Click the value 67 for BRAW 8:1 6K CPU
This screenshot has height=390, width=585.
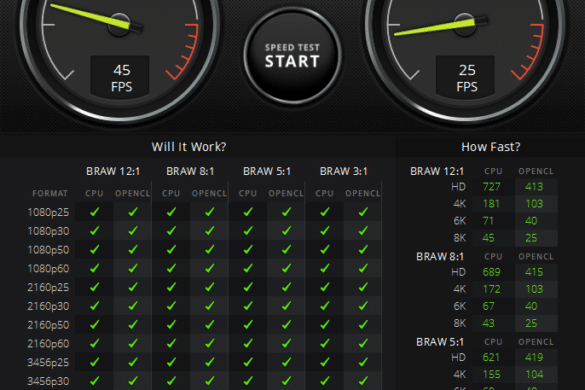[x=488, y=306]
